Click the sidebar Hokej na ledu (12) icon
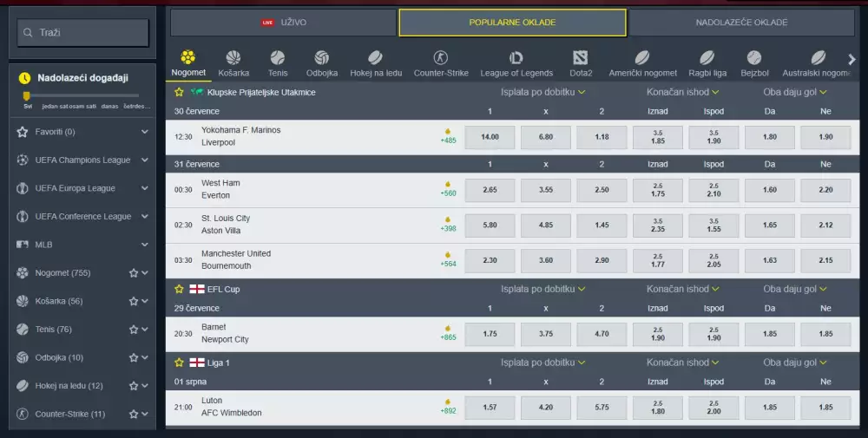Image resolution: width=868 pixels, height=438 pixels. pos(23,385)
